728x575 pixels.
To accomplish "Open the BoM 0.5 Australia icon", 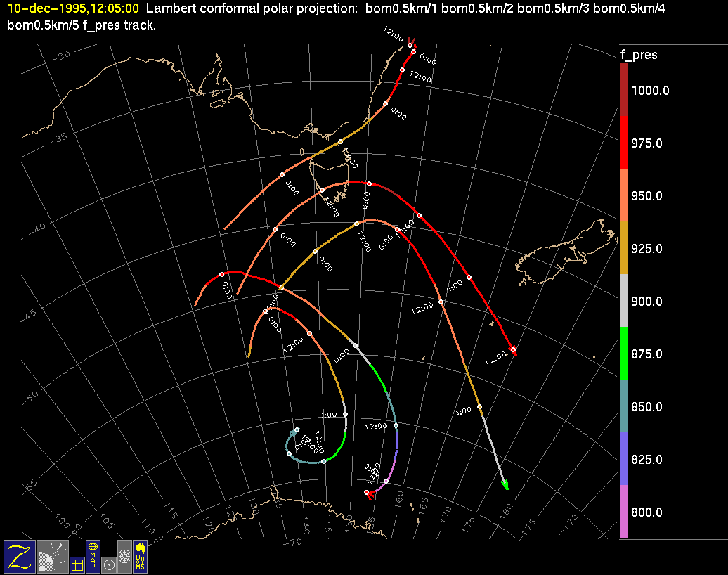I will (x=140, y=556).
